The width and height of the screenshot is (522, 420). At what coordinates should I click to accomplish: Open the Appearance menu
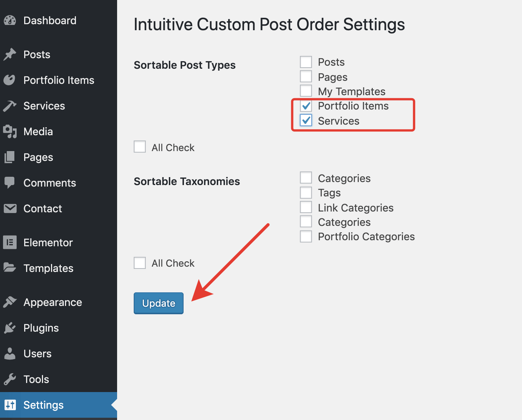tap(53, 302)
